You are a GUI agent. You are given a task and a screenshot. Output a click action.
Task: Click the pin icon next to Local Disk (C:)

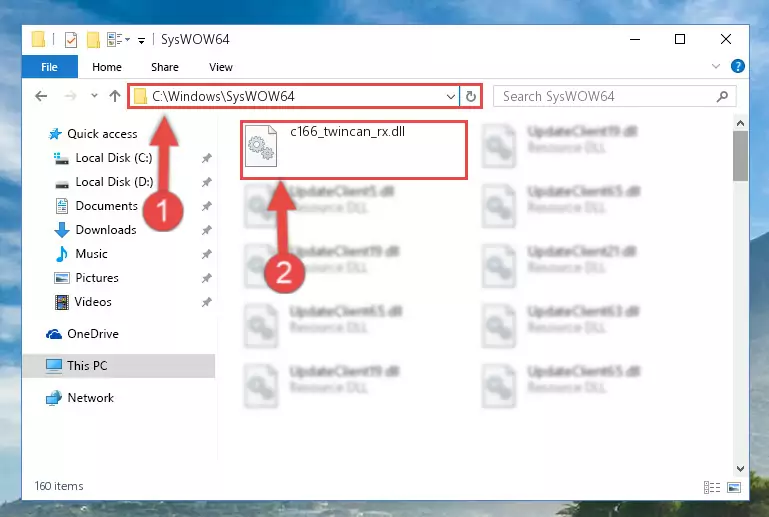206,158
